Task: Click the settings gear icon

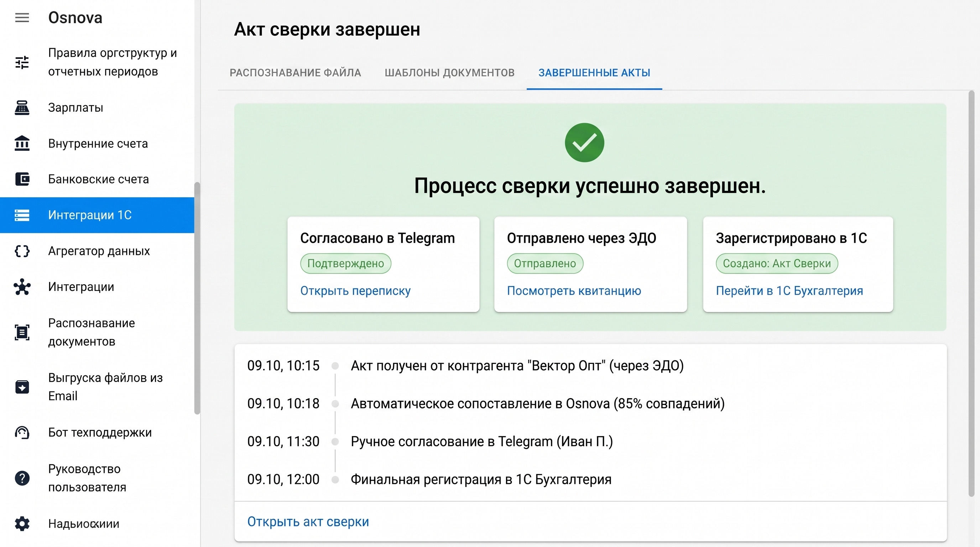Action: (x=22, y=523)
